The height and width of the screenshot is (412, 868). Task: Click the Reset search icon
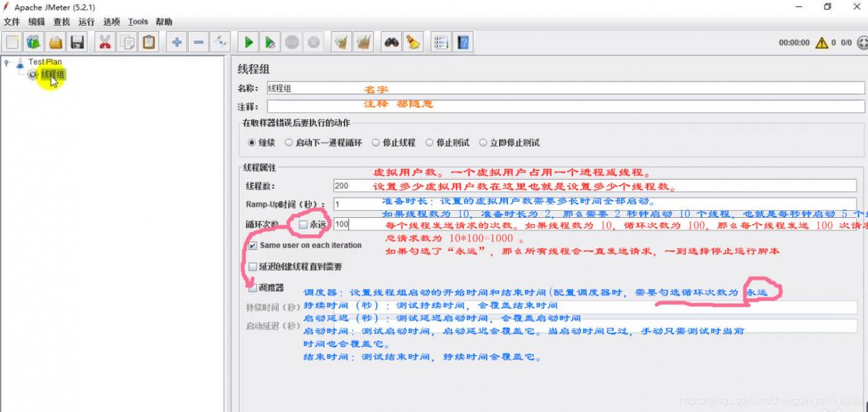point(413,42)
